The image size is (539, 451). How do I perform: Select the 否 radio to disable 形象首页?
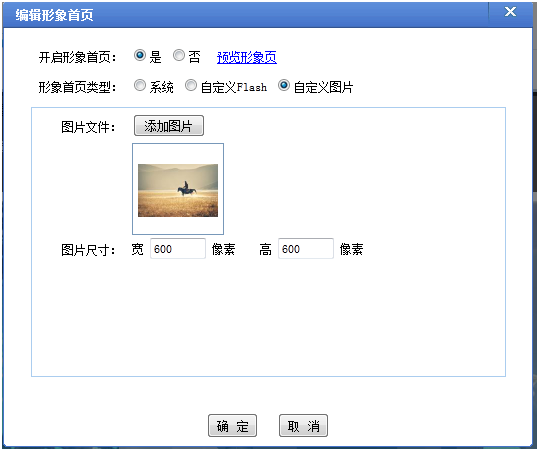point(179,55)
